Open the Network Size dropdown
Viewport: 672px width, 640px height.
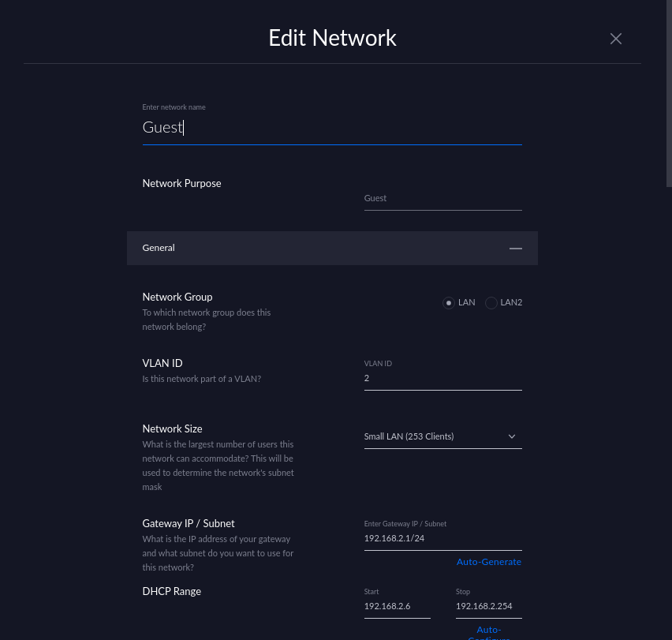[x=442, y=436]
